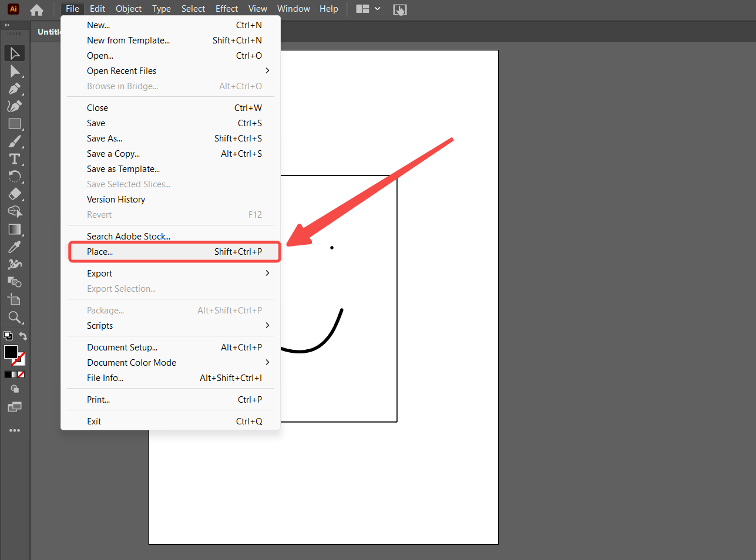The width and height of the screenshot is (756, 560).
Task: Click the black Fill color swatch
Action: click(11, 352)
